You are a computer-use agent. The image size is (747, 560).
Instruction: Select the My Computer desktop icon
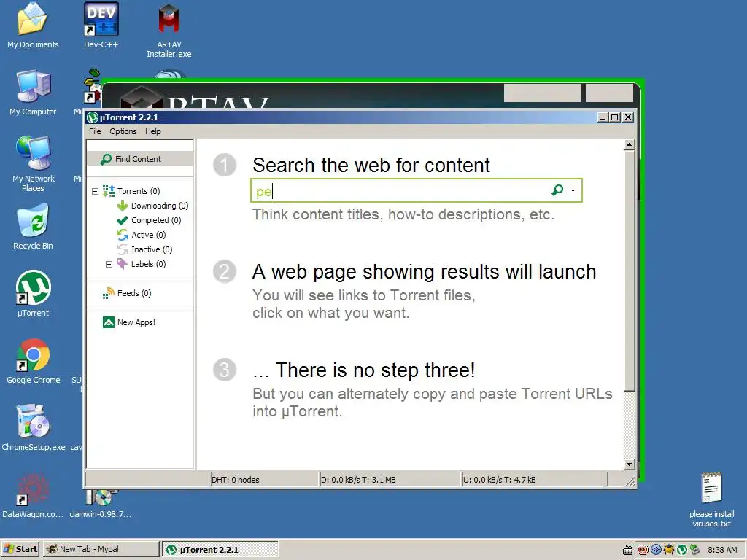tap(34, 86)
